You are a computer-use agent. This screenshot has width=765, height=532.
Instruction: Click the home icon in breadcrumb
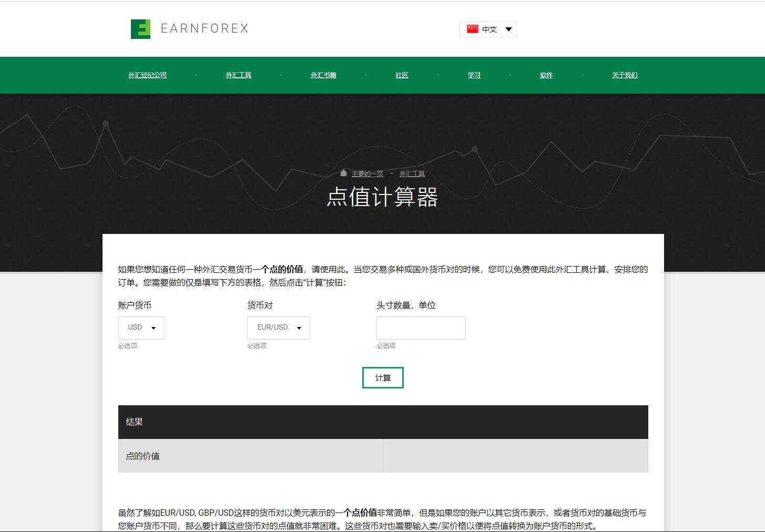[343, 173]
